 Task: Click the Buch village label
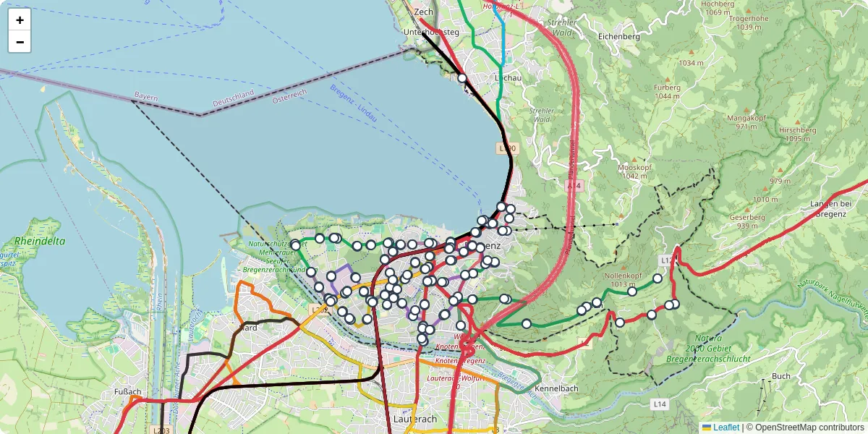781,376
